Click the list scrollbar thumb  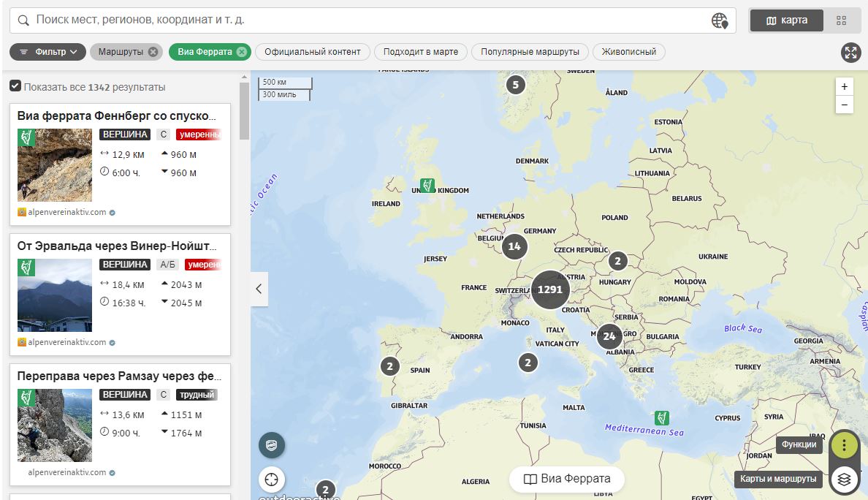pyautogui.click(x=244, y=110)
